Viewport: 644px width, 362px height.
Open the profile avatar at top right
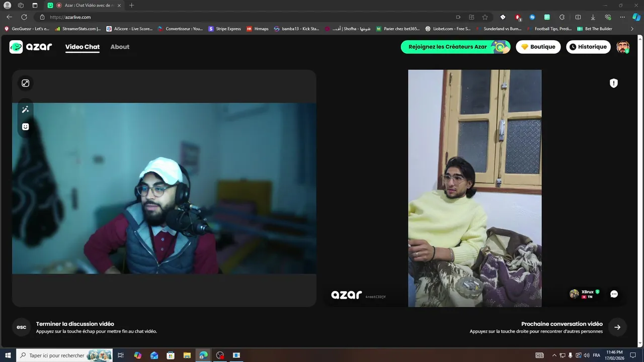tap(623, 47)
